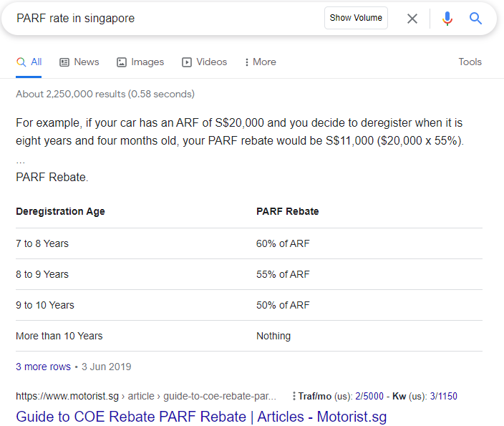
Task: Click the News tab newspaper icon
Action: tap(64, 62)
